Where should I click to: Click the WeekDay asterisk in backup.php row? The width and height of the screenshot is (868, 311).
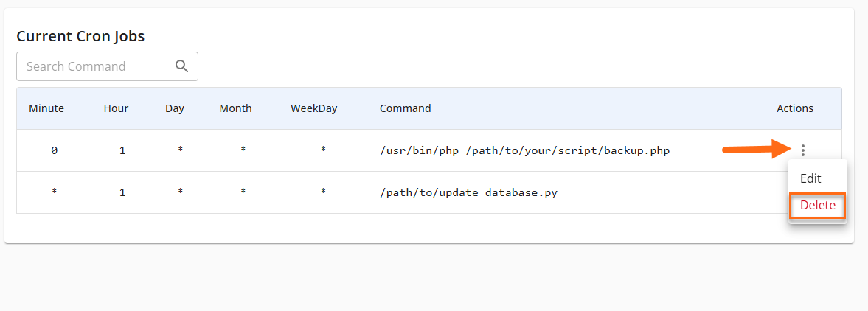323,150
